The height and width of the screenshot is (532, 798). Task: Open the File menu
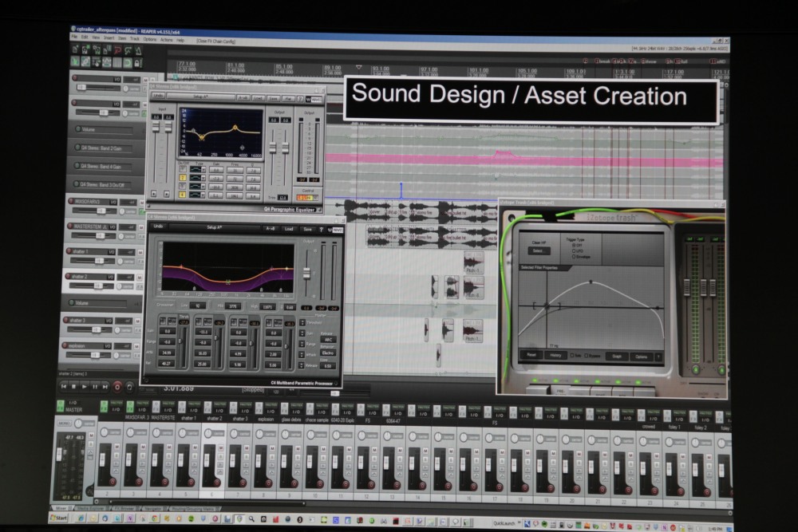coord(74,37)
